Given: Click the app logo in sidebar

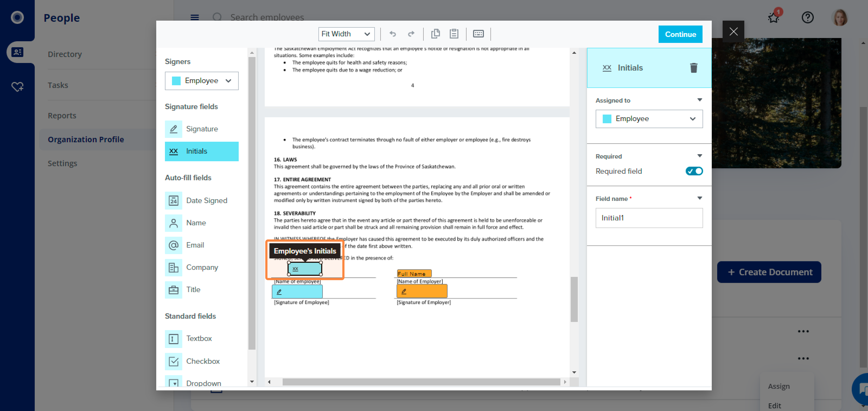Looking at the screenshot, I should [17, 17].
